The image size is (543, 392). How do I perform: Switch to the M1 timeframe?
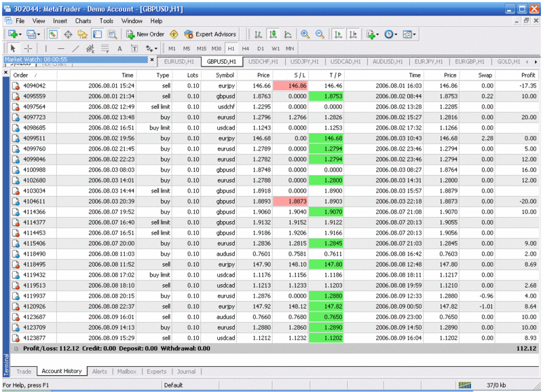tap(172, 48)
